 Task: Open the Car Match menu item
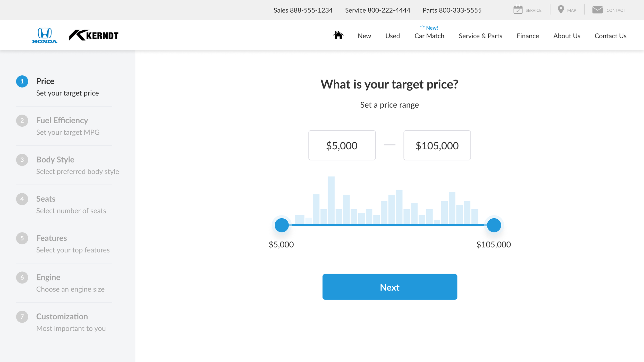tap(429, 36)
